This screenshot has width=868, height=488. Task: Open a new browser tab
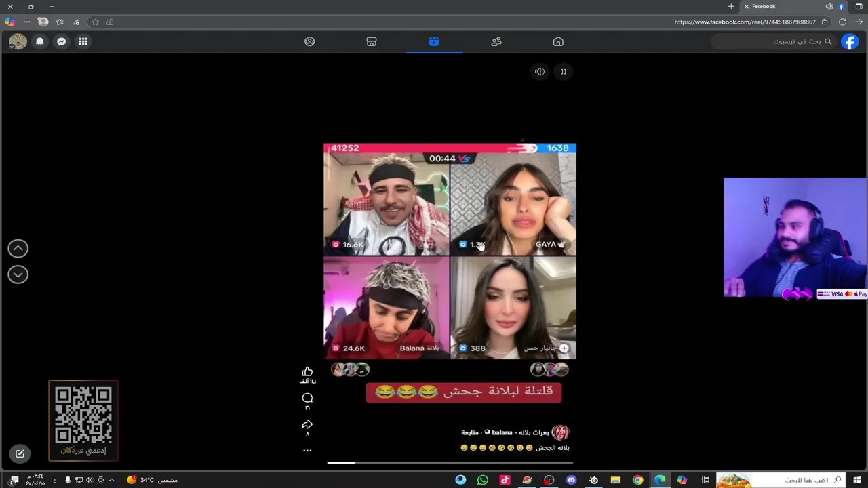coord(731,6)
